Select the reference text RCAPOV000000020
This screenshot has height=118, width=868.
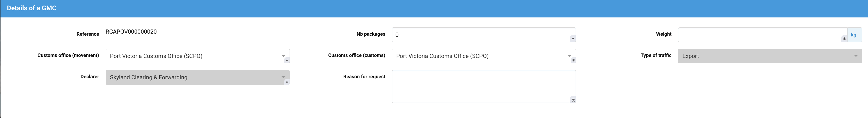[x=131, y=32]
